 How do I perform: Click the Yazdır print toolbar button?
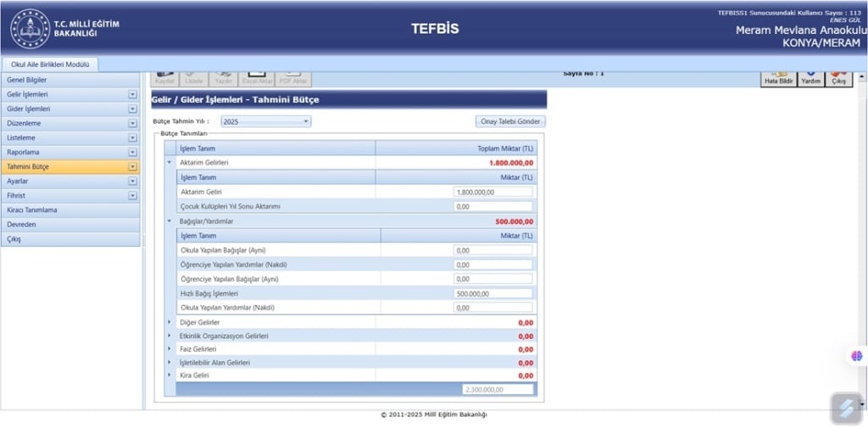[224, 79]
